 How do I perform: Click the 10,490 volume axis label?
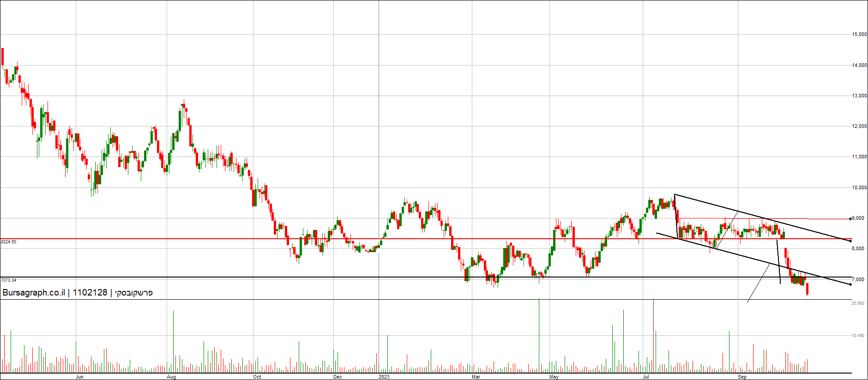pos(858,336)
